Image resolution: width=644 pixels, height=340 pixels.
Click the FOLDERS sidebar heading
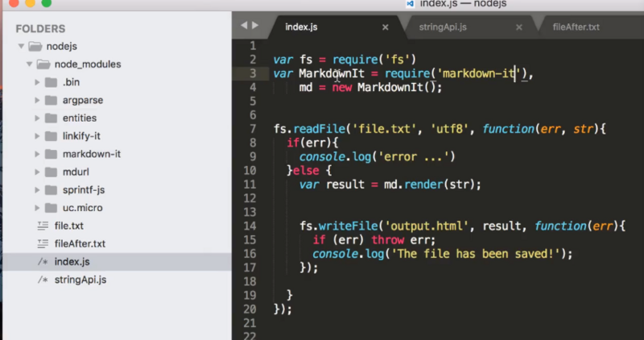[x=40, y=29]
